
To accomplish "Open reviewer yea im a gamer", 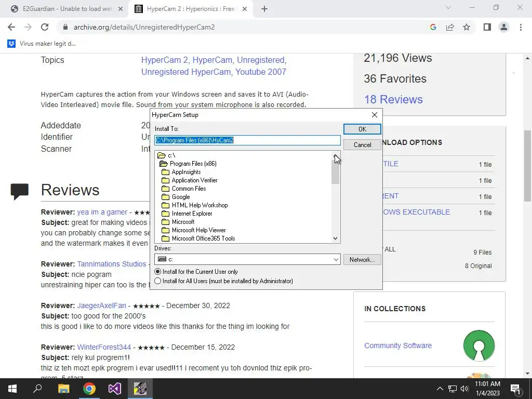I will pyautogui.click(x=102, y=212).
